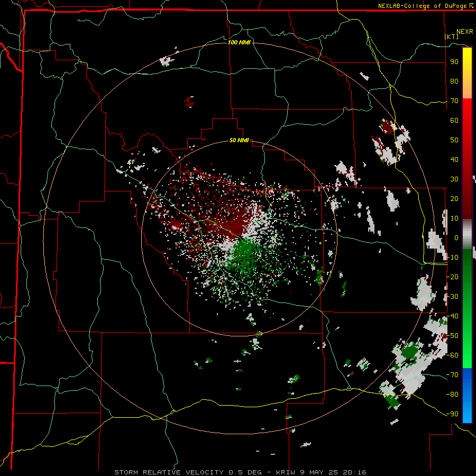This screenshot has height=476, width=476.
Task: Pick the "-70" value on the velocity scale
Action: (452, 375)
